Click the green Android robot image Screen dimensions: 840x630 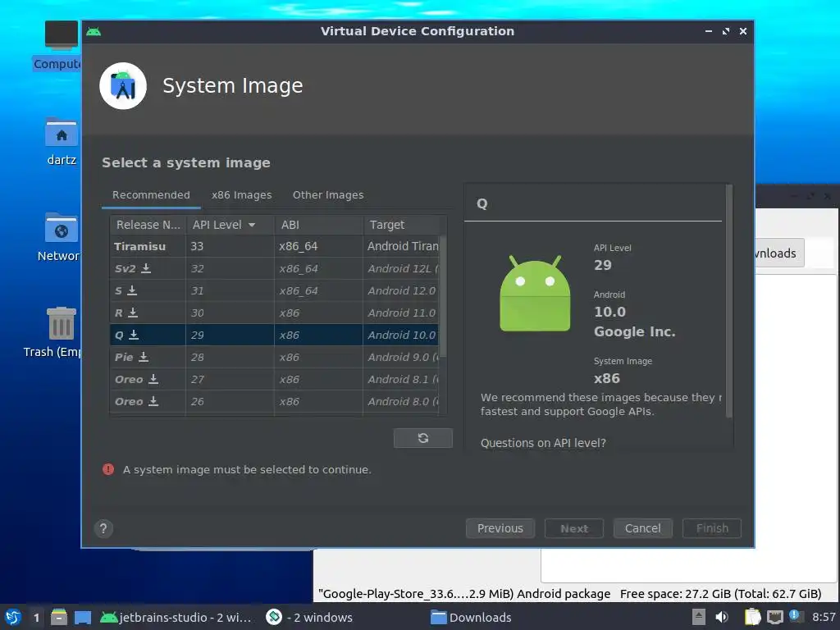coord(535,293)
